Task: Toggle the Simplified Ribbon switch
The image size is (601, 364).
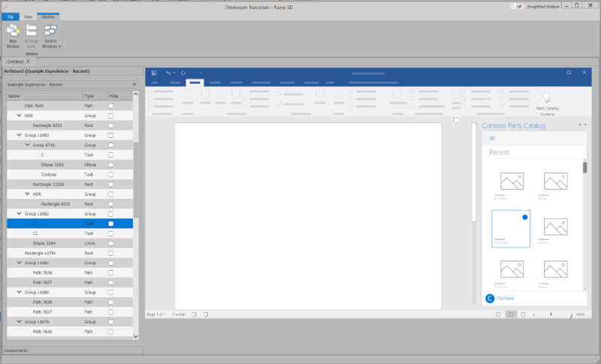Action: point(517,6)
